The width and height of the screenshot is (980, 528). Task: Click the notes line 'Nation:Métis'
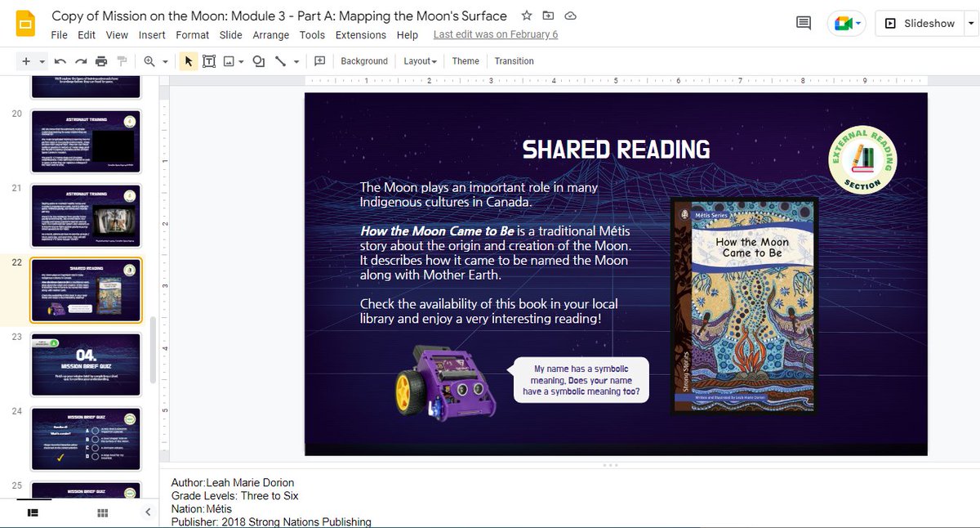pyautogui.click(x=201, y=508)
